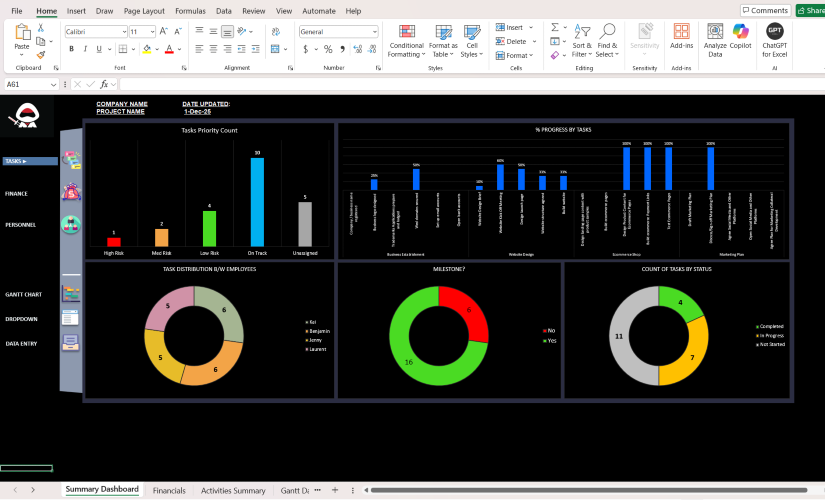Screen dimensions: 825x500
Task: Open the Financials sheet tab
Action: (169, 491)
